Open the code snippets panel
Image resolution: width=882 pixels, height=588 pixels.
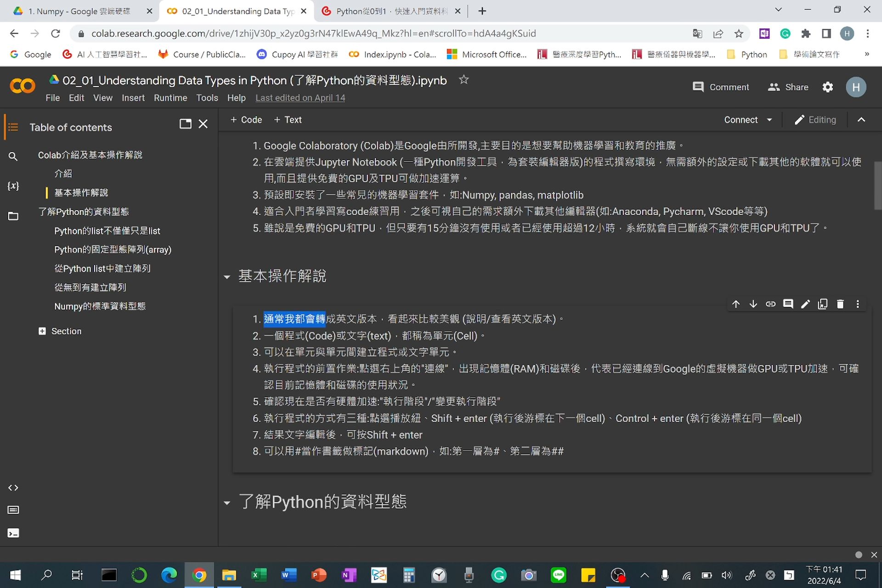point(13,487)
